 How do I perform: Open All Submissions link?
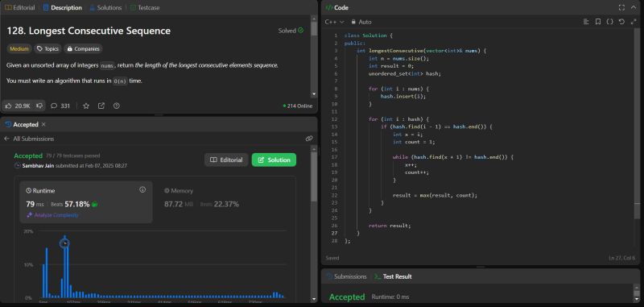pos(34,139)
